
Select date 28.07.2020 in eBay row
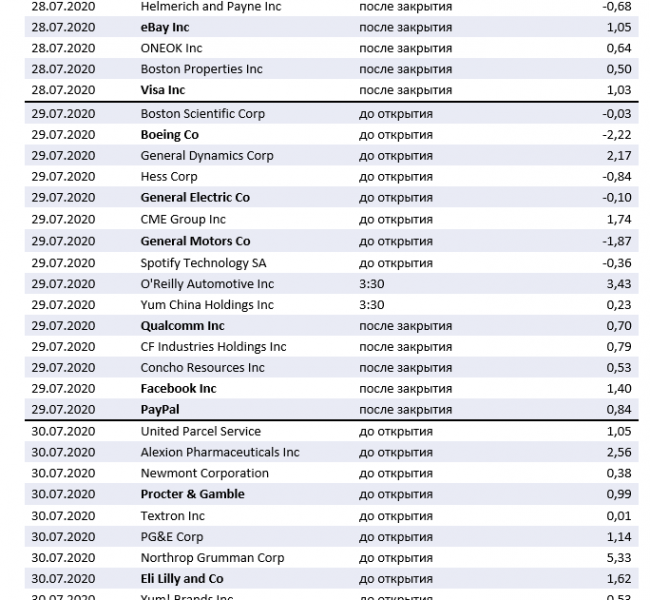[63, 27]
